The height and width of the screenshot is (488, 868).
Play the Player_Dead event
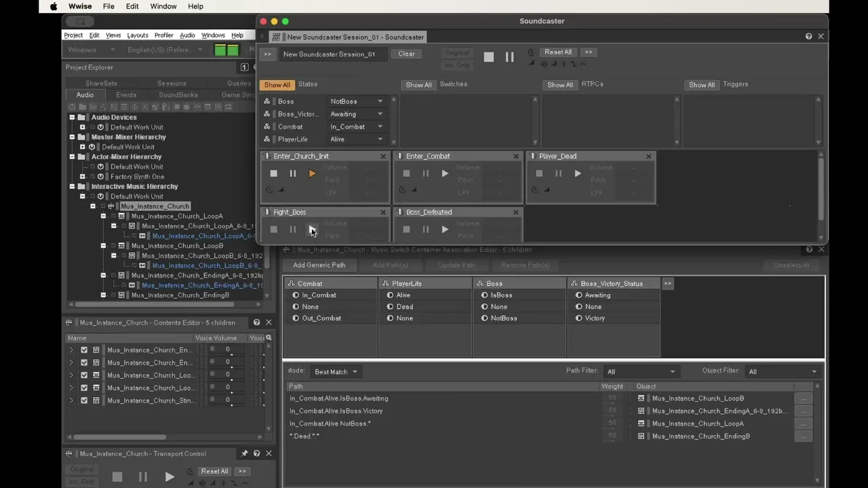click(578, 174)
